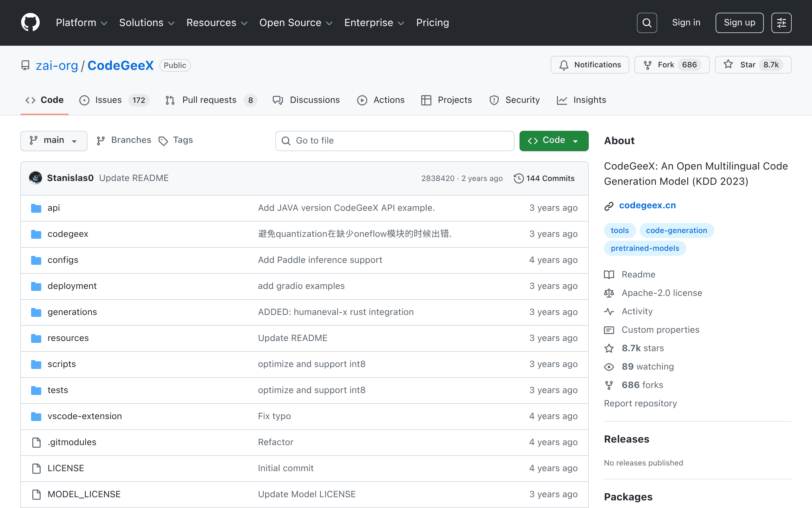Select the pretrained-models topic tag
This screenshot has height=508, width=812.
pyautogui.click(x=645, y=248)
